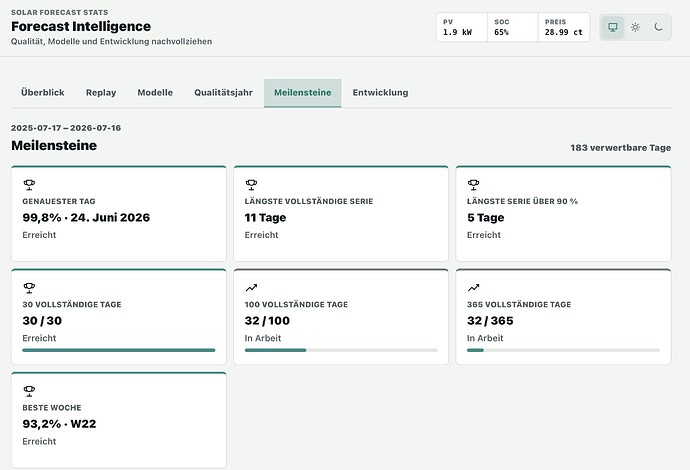
Task: Click trend arrow icon on 100 vollständige Tage card
Action: pyautogui.click(x=251, y=288)
